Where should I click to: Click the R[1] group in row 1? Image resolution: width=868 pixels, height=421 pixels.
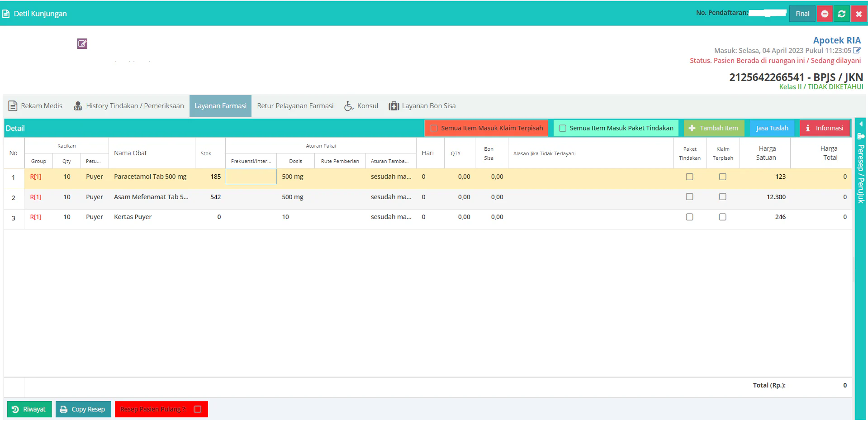36,177
